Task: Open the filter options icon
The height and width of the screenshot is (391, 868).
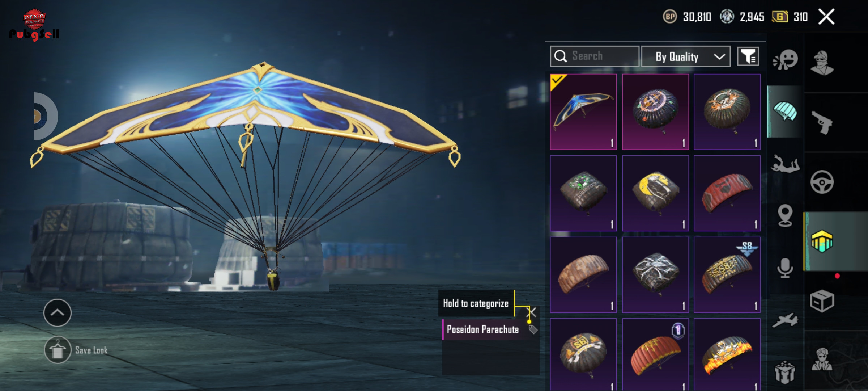Action: (748, 56)
